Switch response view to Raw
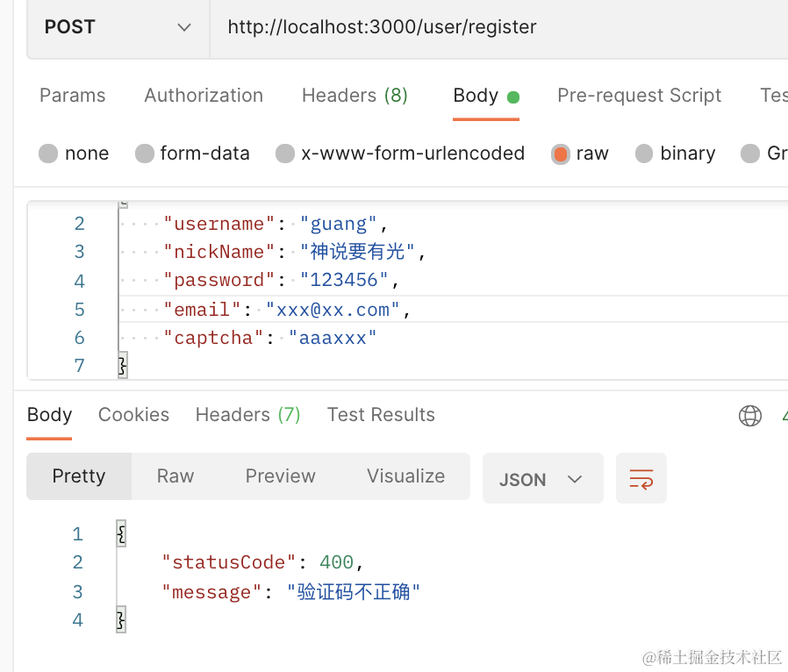Viewport: 788px width, 672px height. (x=176, y=476)
